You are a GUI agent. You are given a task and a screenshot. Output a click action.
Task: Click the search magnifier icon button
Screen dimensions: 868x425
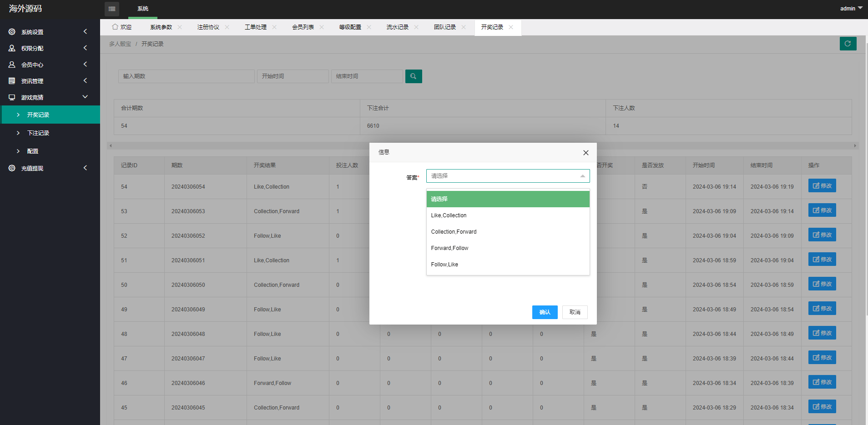(413, 76)
